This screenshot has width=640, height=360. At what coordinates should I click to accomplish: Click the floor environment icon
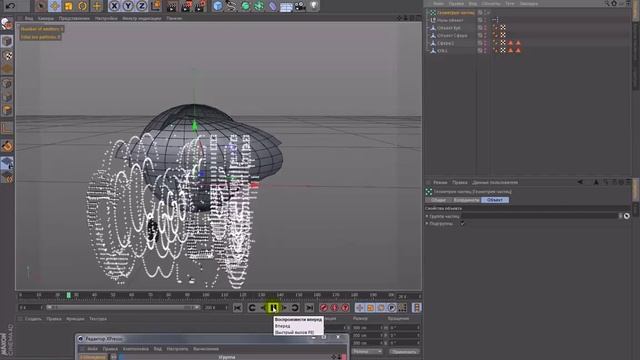point(286,6)
